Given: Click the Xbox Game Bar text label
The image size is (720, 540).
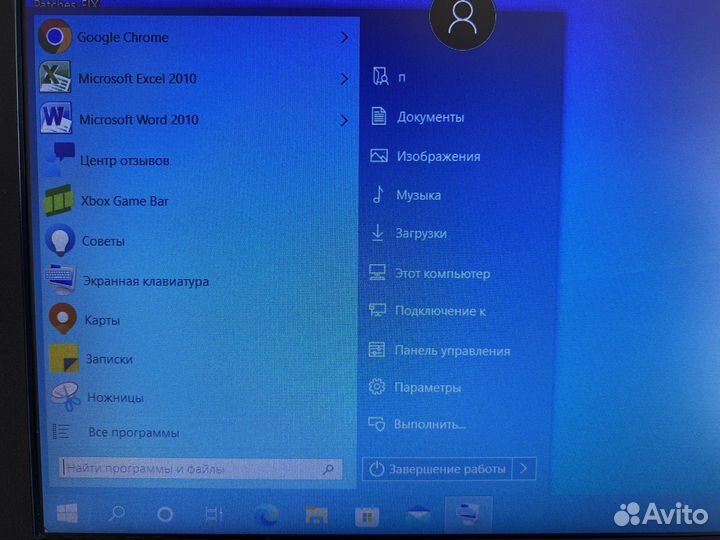Looking at the screenshot, I should coord(124,201).
